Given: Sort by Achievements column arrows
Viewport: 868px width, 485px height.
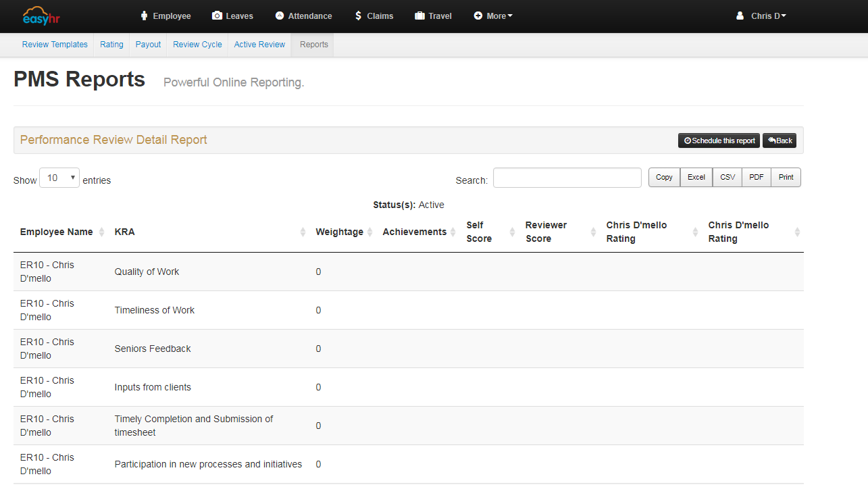Looking at the screenshot, I should (453, 232).
